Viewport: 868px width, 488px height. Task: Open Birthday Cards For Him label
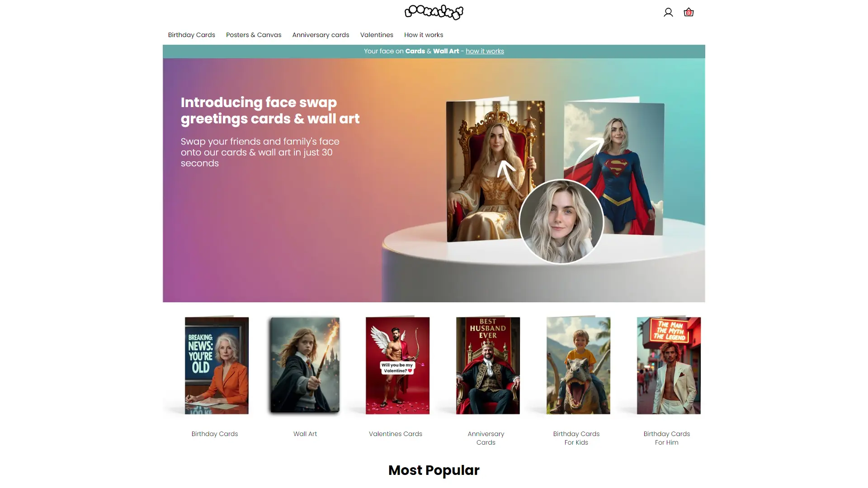(x=667, y=438)
